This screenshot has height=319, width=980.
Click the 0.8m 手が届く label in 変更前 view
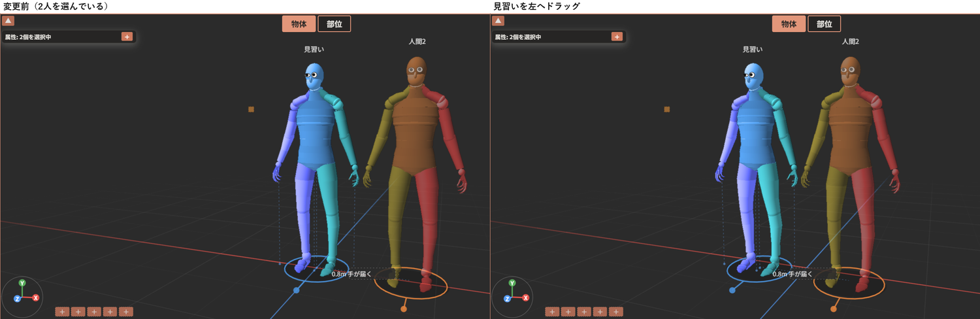[x=353, y=275]
